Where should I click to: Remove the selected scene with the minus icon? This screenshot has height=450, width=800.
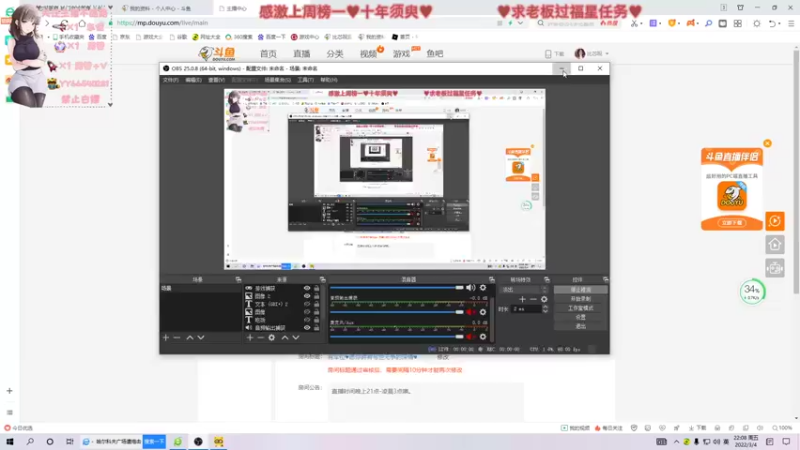click(177, 337)
